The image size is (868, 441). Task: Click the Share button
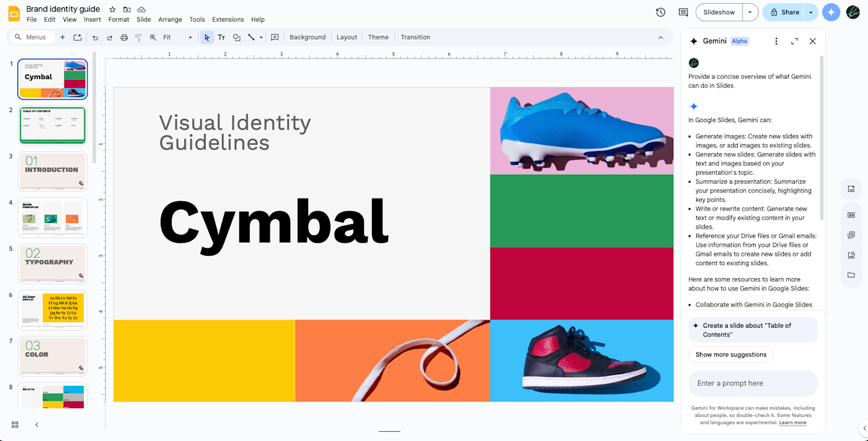click(x=783, y=12)
